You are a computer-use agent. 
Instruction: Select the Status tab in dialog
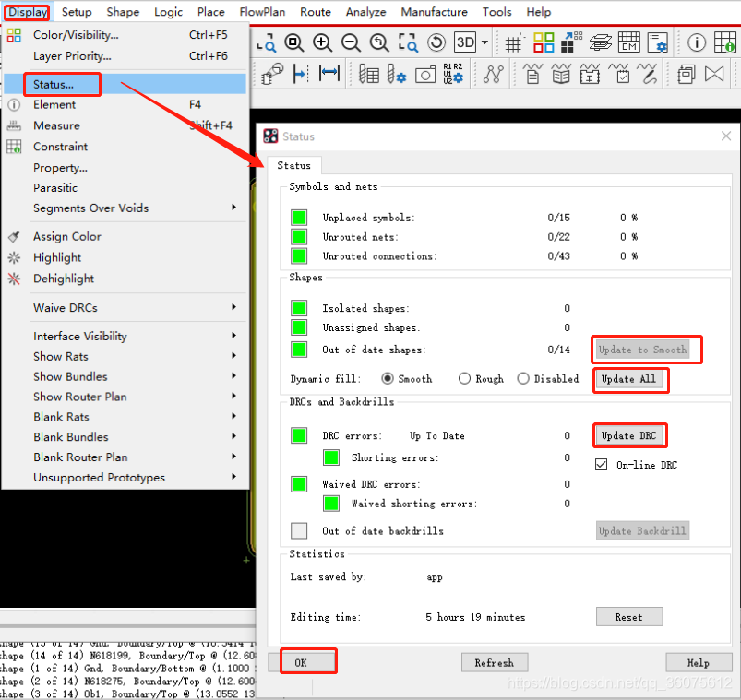click(x=294, y=165)
